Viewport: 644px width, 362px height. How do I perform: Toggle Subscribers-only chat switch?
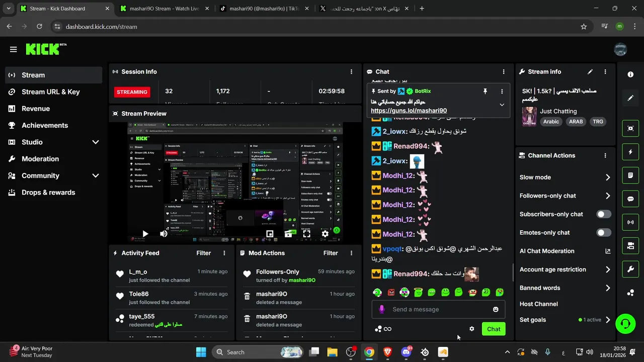coord(604,214)
